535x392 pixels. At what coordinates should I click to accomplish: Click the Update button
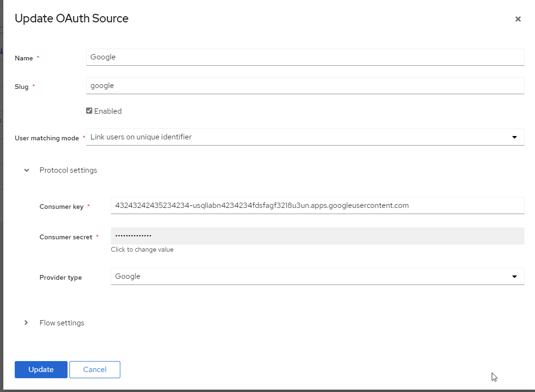point(41,369)
